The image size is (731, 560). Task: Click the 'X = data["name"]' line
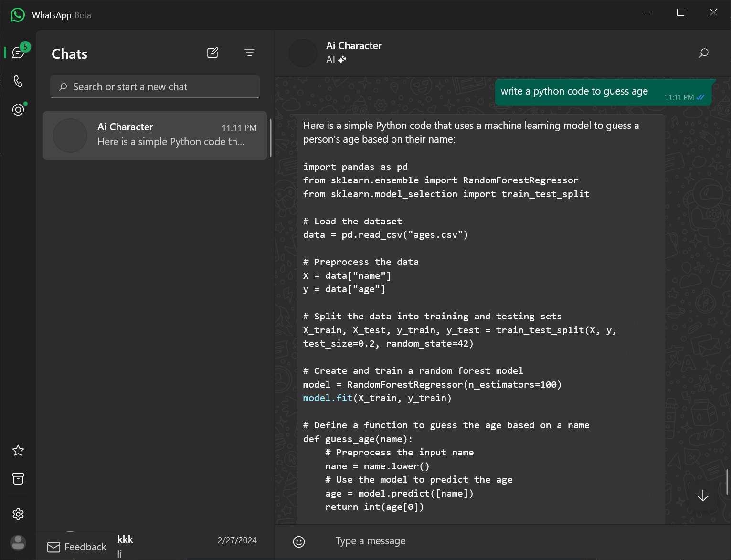[x=347, y=276]
